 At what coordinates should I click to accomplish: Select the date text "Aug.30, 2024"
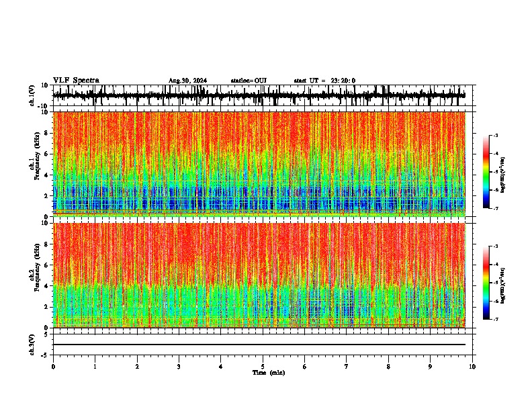pyautogui.click(x=187, y=81)
